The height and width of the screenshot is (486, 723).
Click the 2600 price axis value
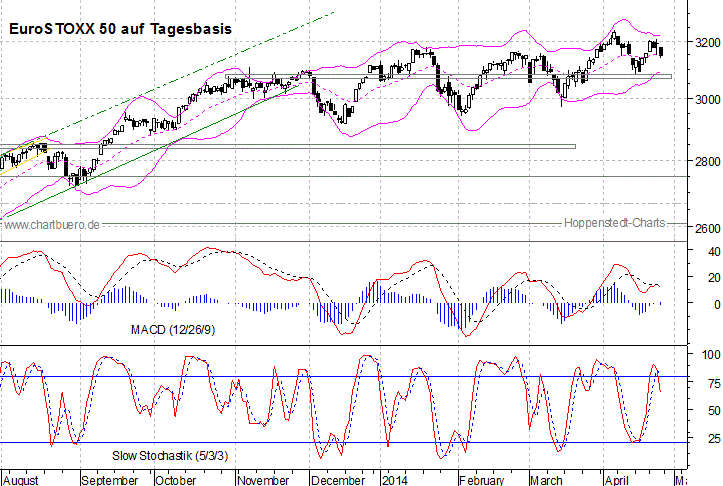point(708,228)
